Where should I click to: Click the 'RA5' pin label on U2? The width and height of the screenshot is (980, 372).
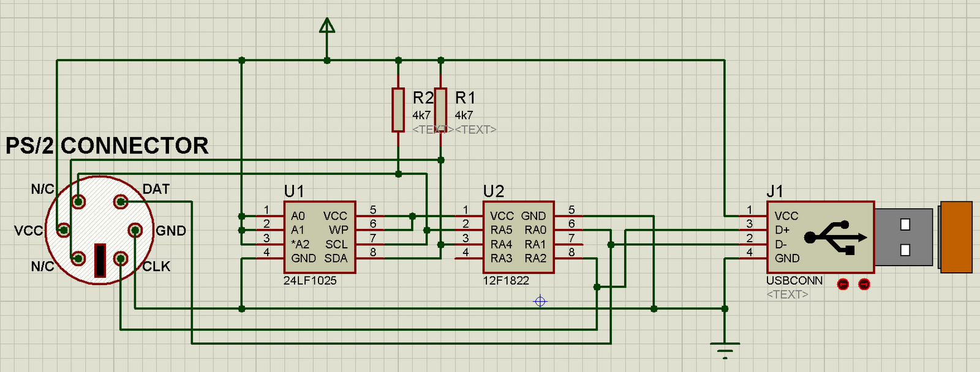coord(501,230)
